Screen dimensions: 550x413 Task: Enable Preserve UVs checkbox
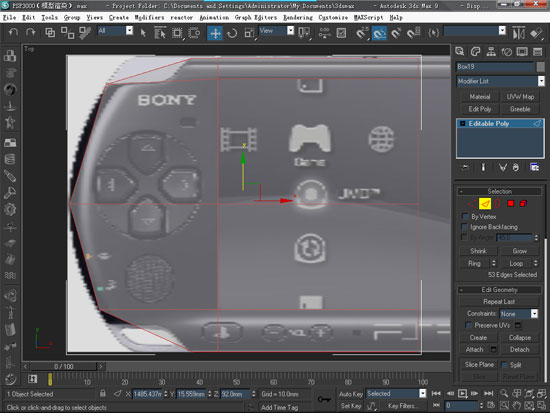point(469,325)
